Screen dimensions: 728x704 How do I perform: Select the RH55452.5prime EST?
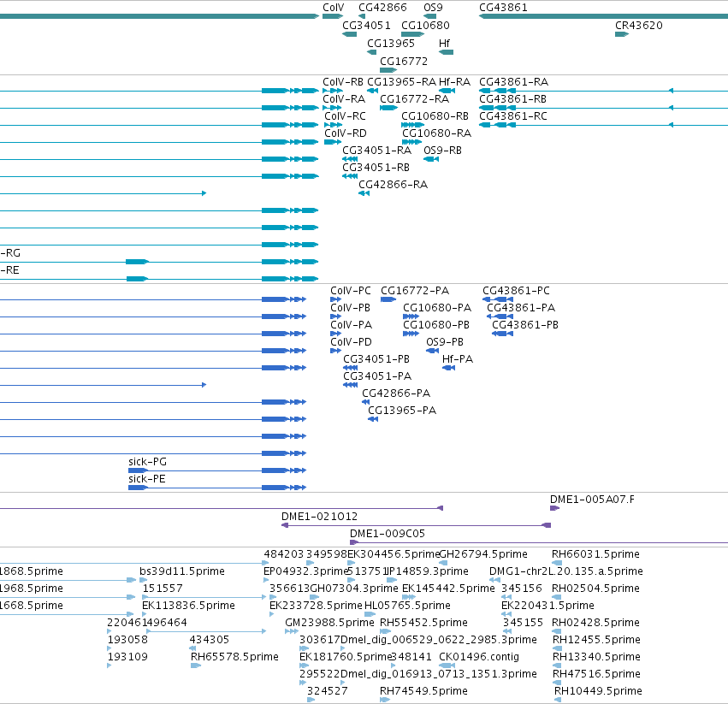click(x=385, y=631)
